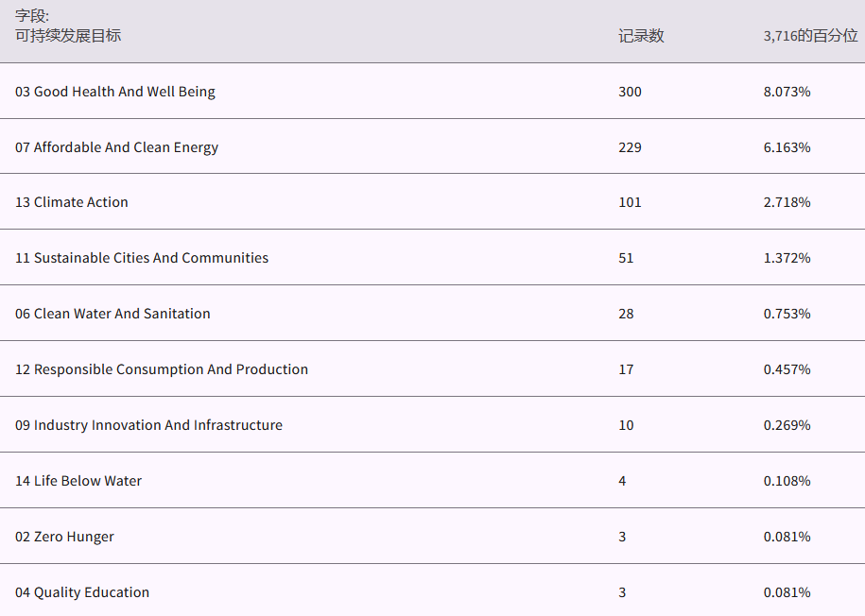Image resolution: width=865 pixels, height=616 pixels.
Task: Select the 02 Zero Hunger row label
Action: click(64, 537)
